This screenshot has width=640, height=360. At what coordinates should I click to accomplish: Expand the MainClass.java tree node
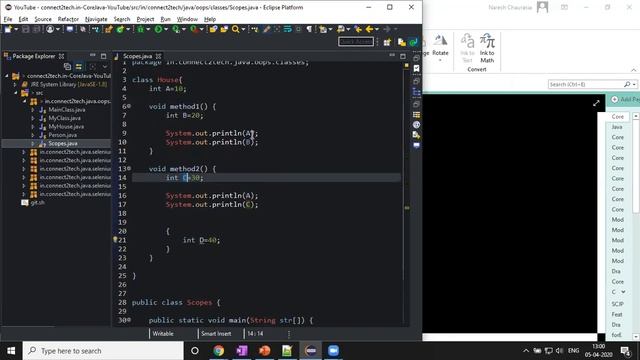(x=33, y=110)
